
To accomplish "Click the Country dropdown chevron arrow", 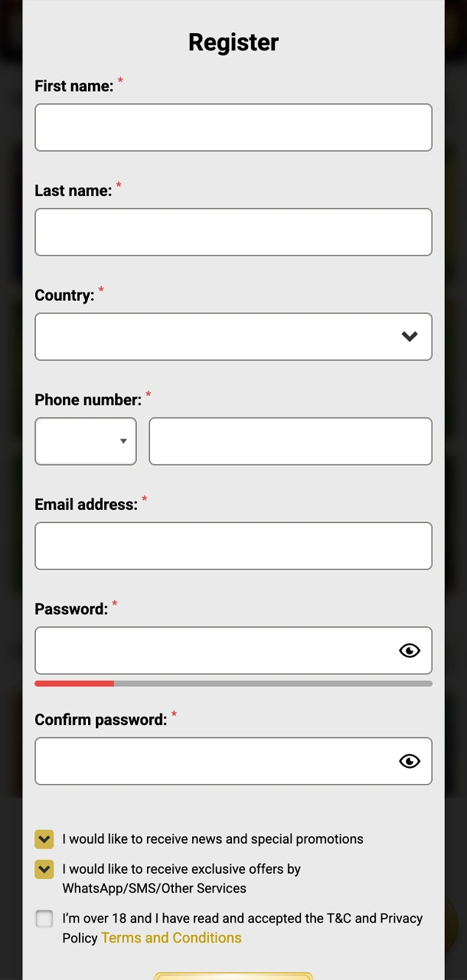I will click(410, 336).
